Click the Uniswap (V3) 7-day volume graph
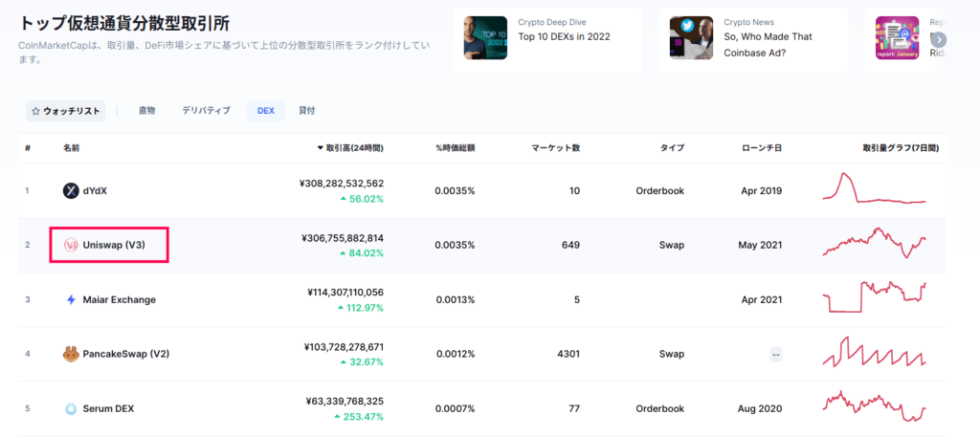 (x=874, y=243)
